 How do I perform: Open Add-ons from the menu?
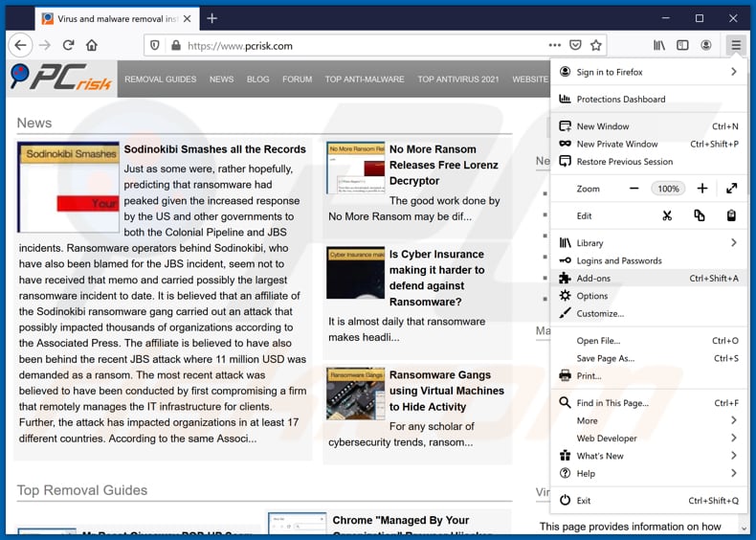[x=649, y=278]
